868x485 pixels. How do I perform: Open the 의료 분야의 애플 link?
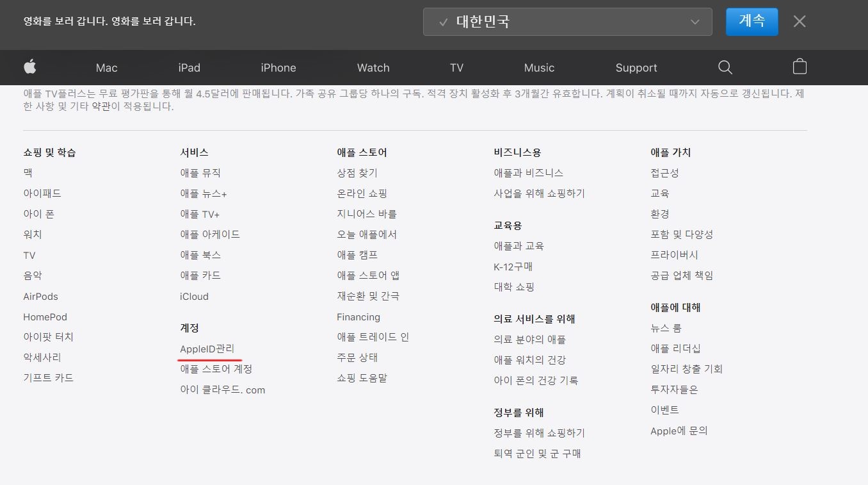click(530, 340)
